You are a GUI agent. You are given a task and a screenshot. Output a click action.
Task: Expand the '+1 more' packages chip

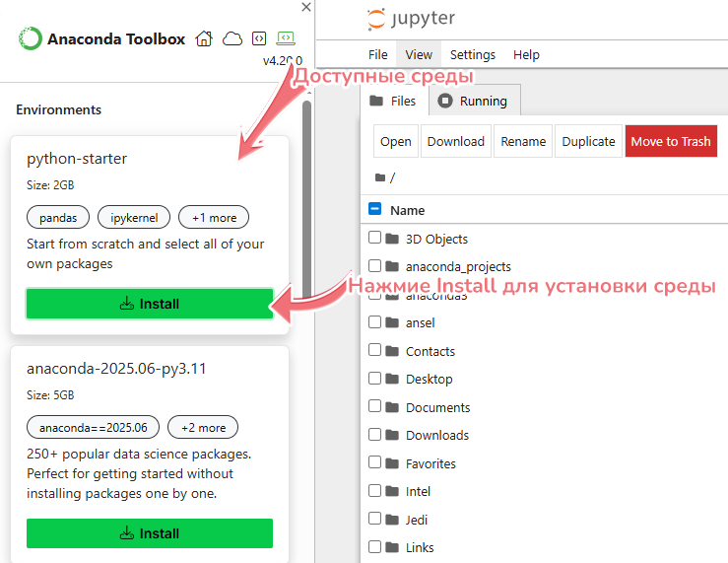pyautogui.click(x=214, y=217)
